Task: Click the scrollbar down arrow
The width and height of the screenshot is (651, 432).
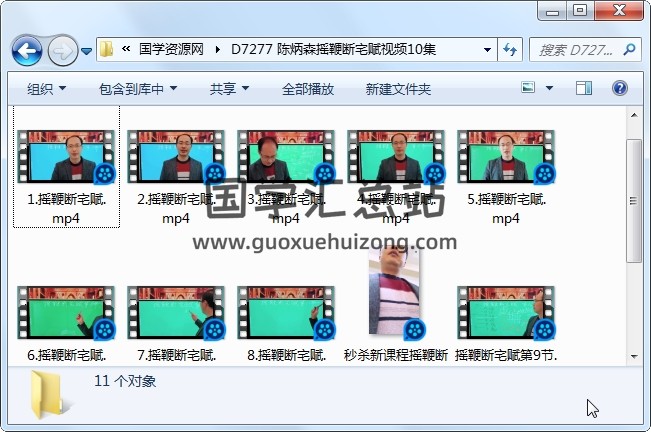Action: click(634, 356)
